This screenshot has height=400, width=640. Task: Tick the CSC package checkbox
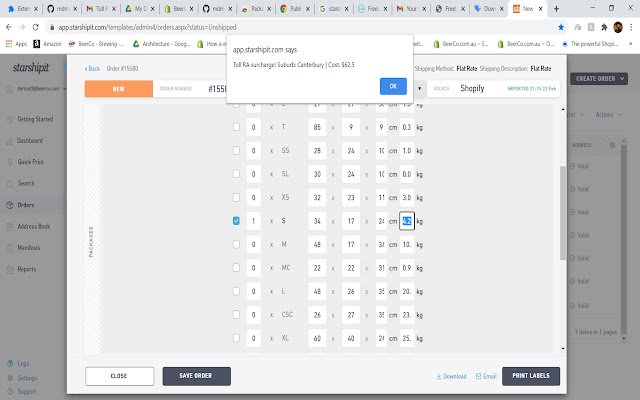pos(236,315)
